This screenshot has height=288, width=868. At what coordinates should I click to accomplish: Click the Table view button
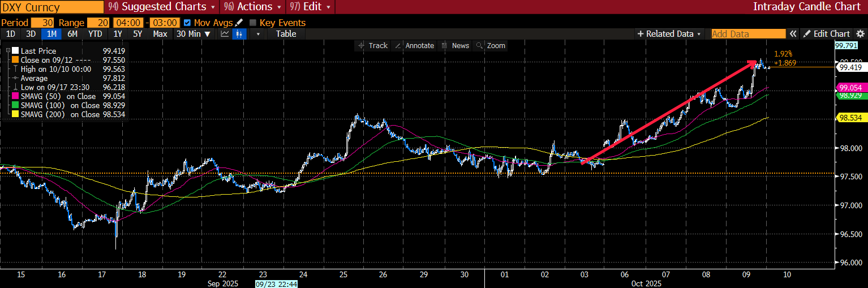[286, 34]
